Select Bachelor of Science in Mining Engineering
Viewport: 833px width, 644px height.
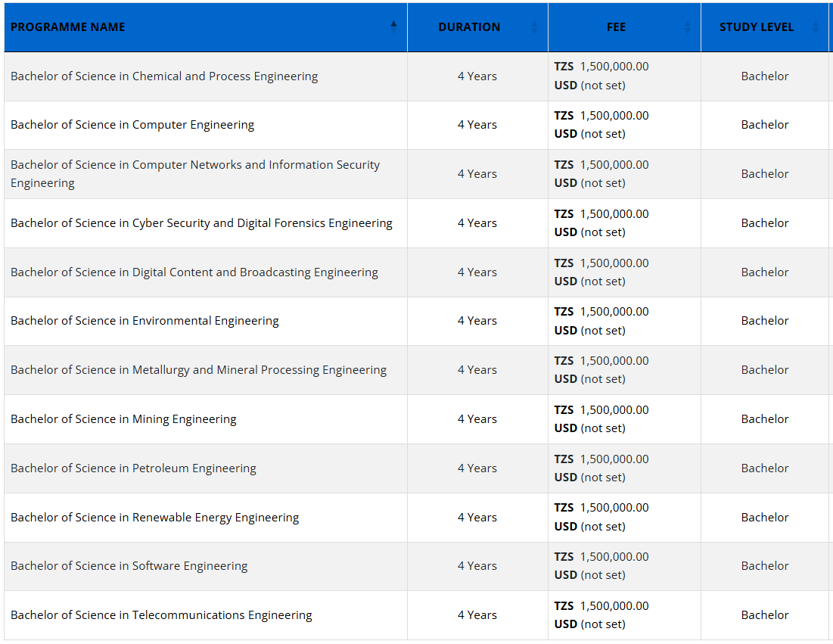click(x=123, y=419)
